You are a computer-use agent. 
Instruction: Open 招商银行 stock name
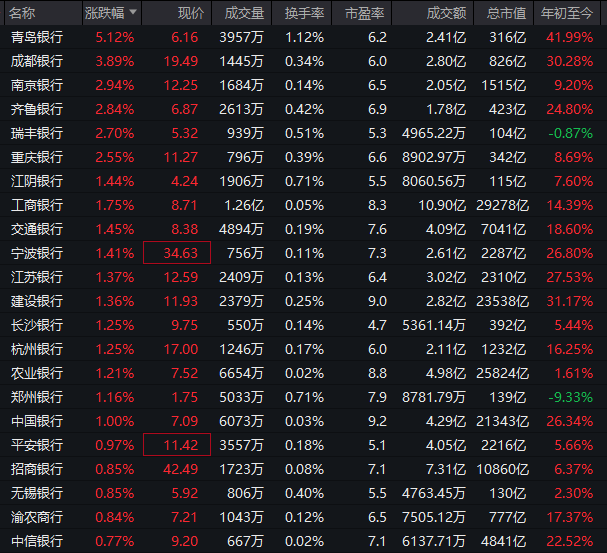coord(37,469)
